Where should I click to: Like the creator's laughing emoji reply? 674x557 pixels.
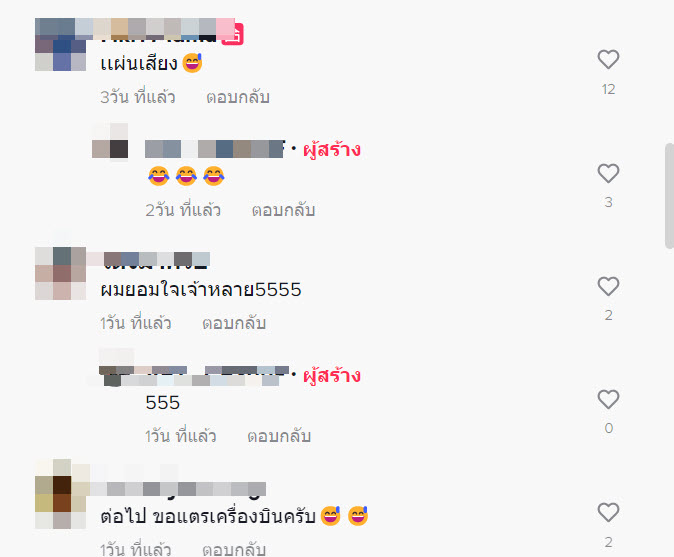[x=608, y=173]
